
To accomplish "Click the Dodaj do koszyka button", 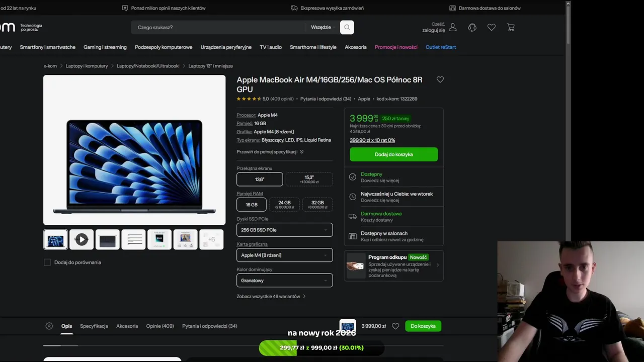I will coord(393,154).
